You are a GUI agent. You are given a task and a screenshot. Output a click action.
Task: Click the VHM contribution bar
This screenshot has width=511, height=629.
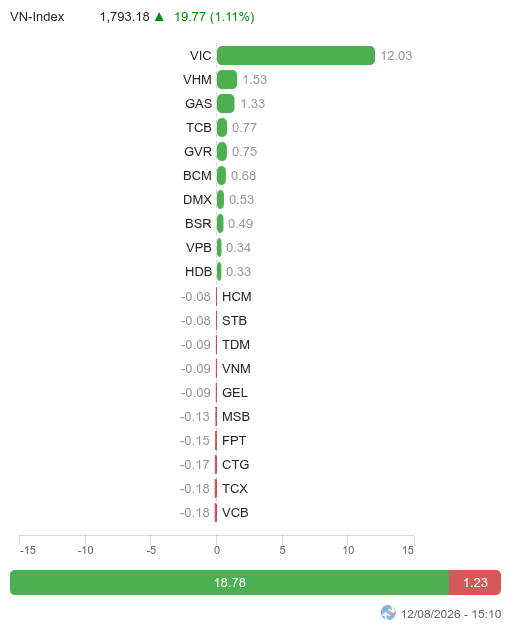pyautogui.click(x=227, y=79)
